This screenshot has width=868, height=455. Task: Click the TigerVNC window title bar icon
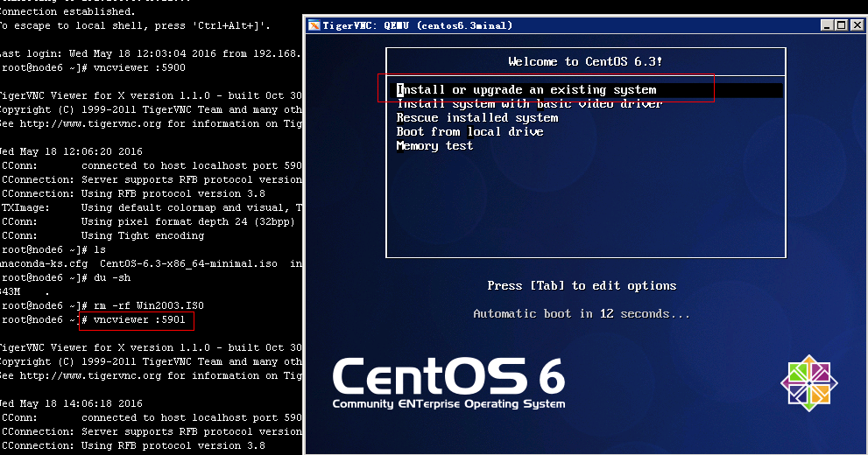314,25
